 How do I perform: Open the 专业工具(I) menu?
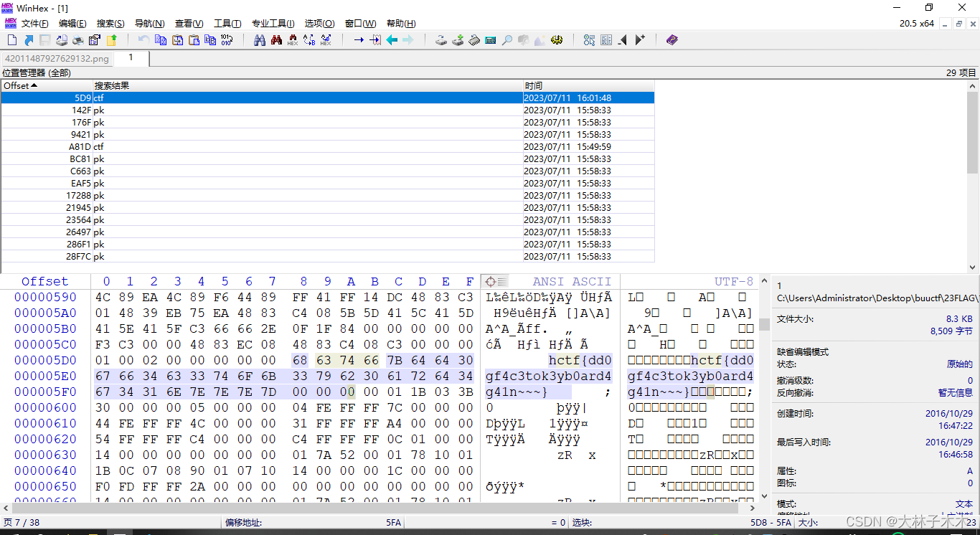coord(273,24)
